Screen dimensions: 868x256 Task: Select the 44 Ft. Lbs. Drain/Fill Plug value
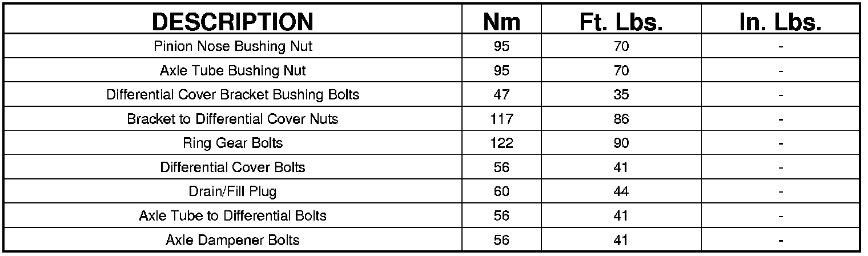(x=621, y=191)
